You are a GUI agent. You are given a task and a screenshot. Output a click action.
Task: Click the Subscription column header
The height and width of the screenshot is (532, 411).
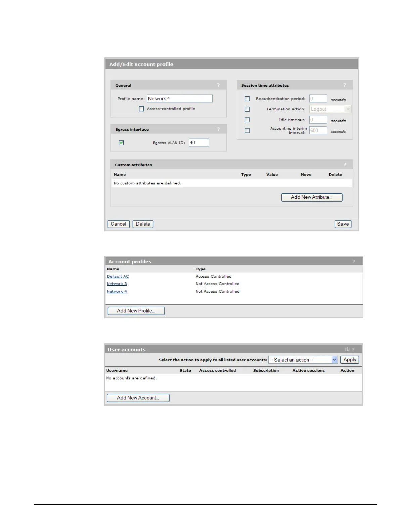point(266,371)
